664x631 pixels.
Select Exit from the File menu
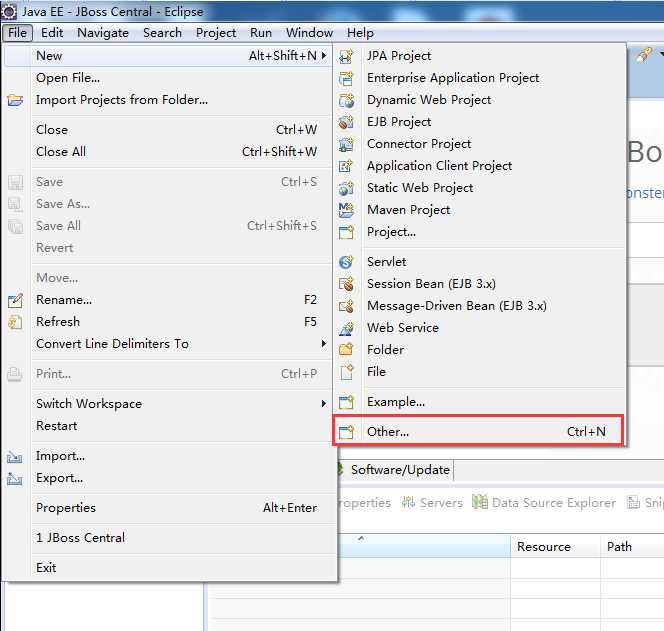pos(168,568)
